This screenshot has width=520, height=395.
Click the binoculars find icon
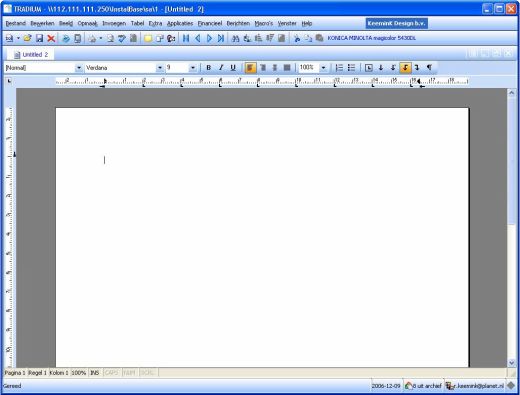click(235, 38)
